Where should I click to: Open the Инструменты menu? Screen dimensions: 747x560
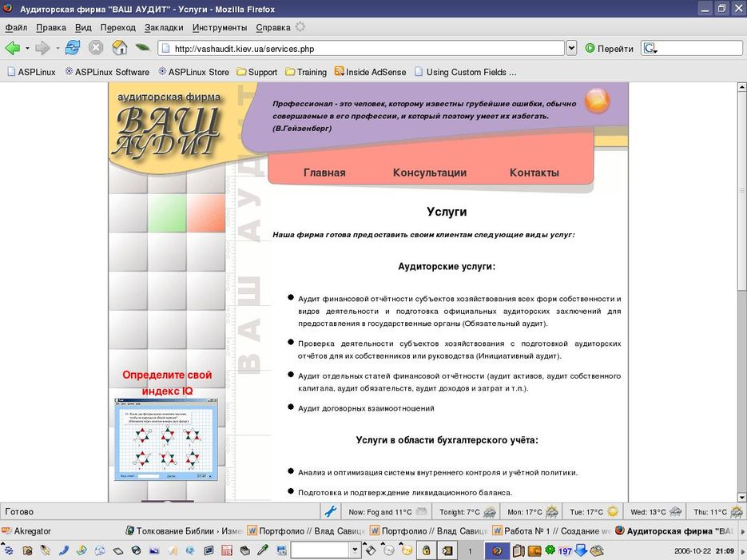(x=220, y=28)
